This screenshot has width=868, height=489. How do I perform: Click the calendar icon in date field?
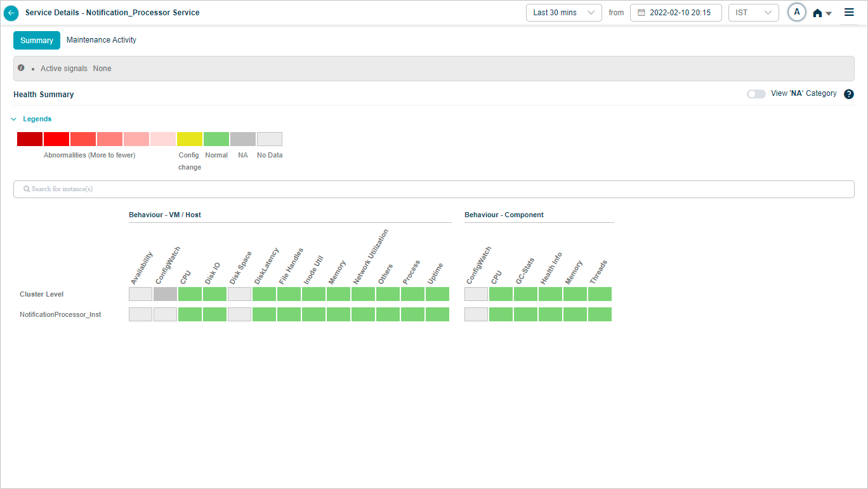click(x=641, y=13)
